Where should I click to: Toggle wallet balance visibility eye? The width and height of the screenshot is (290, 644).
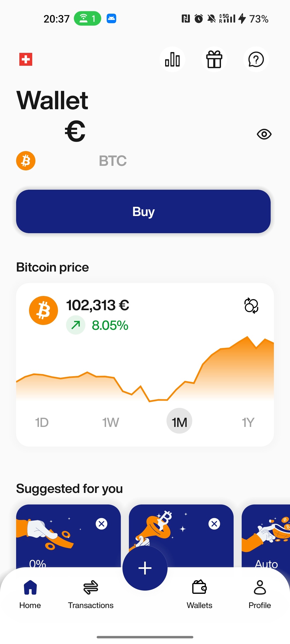pos(264,134)
